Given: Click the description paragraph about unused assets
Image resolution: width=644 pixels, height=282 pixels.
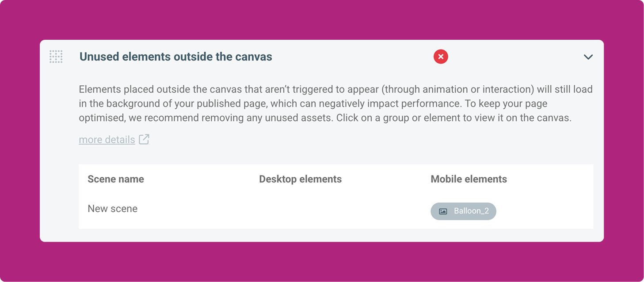Looking at the screenshot, I should [335, 104].
